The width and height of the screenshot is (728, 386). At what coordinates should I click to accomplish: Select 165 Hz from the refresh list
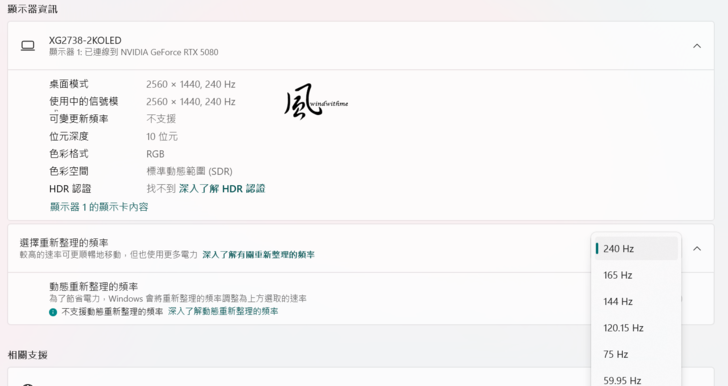tap(636, 275)
